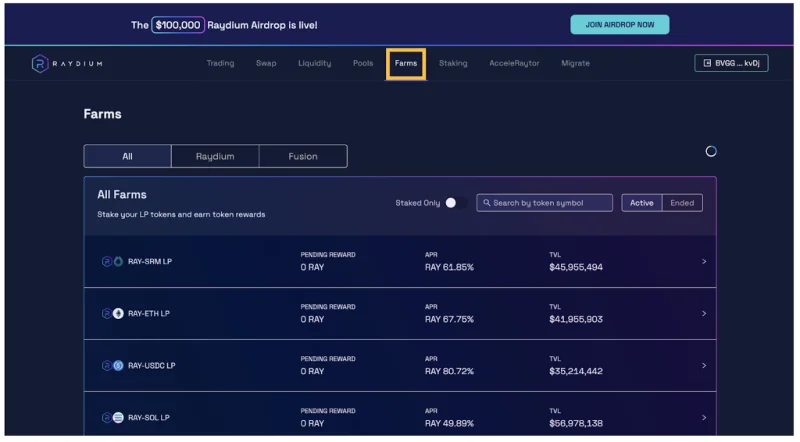Image resolution: width=800 pixels, height=442 pixels.
Task: Click the All Farms section title
Action: click(x=122, y=194)
